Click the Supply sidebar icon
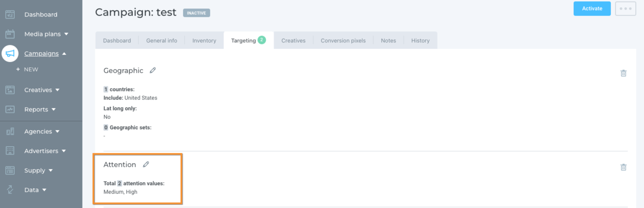644x208 pixels. [10, 170]
